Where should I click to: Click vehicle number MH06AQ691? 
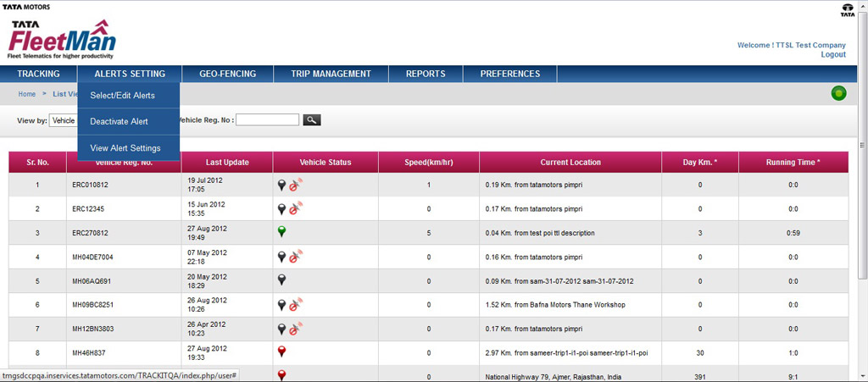tap(92, 281)
